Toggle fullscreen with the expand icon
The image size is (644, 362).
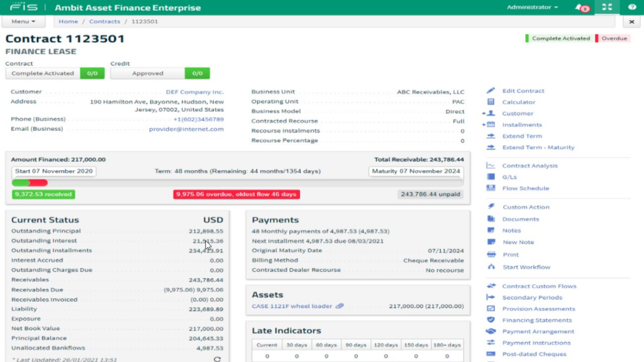607,7
